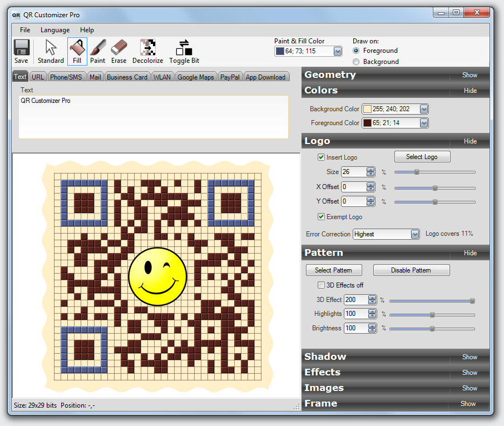Click the Paint & Fill color swatch
The width and height of the screenshot is (504, 426).
click(280, 51)
